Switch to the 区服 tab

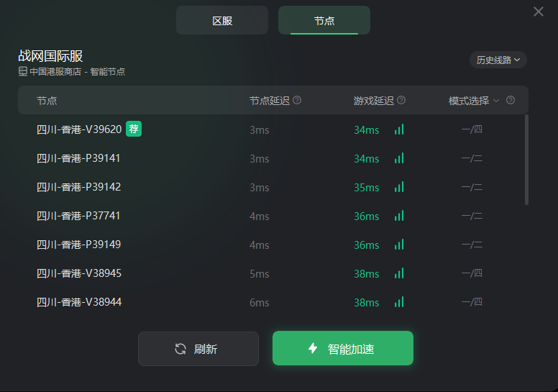[x=222, y=20]
